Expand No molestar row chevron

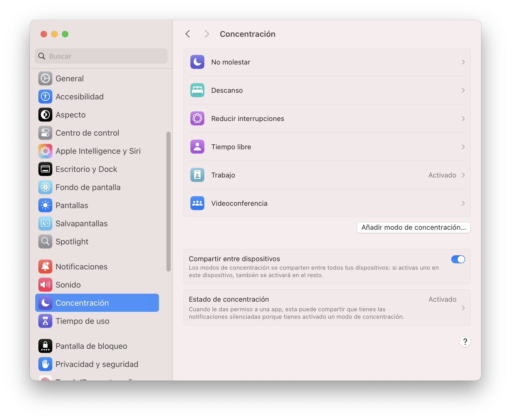pyautogui.click(x=463, y=62)
